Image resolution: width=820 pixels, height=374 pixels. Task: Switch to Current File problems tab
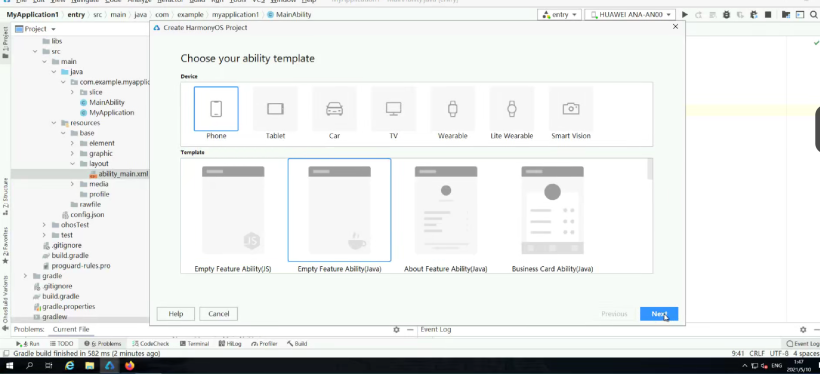(x=71, y=329)
